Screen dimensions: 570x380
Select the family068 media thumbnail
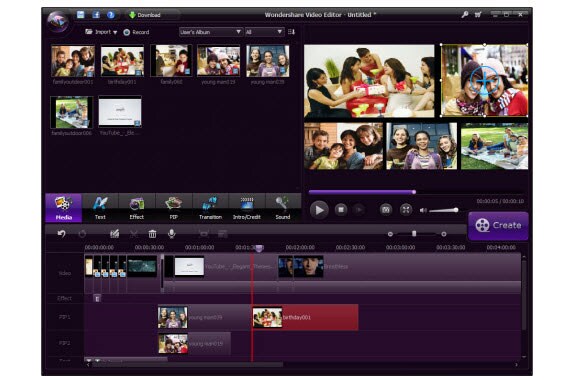(171, 61)
